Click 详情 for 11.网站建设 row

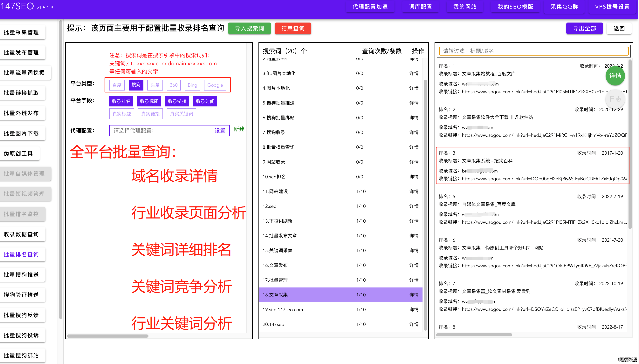(x=414, y=192)
